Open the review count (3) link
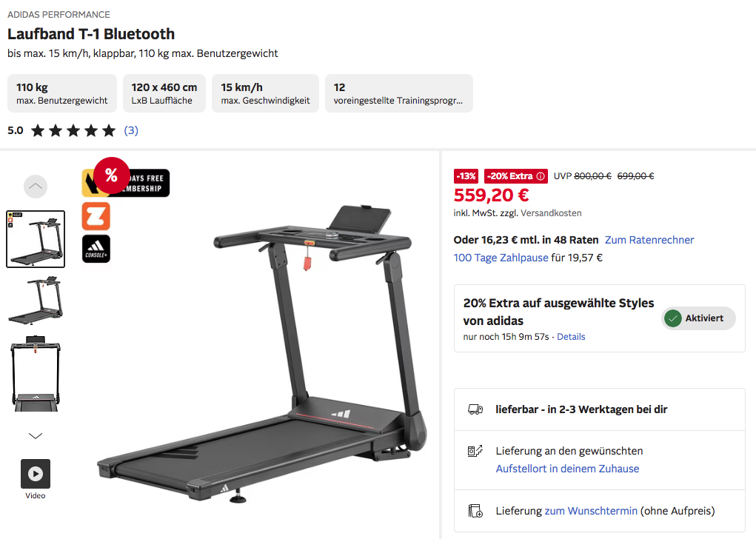 pos(131,130)
